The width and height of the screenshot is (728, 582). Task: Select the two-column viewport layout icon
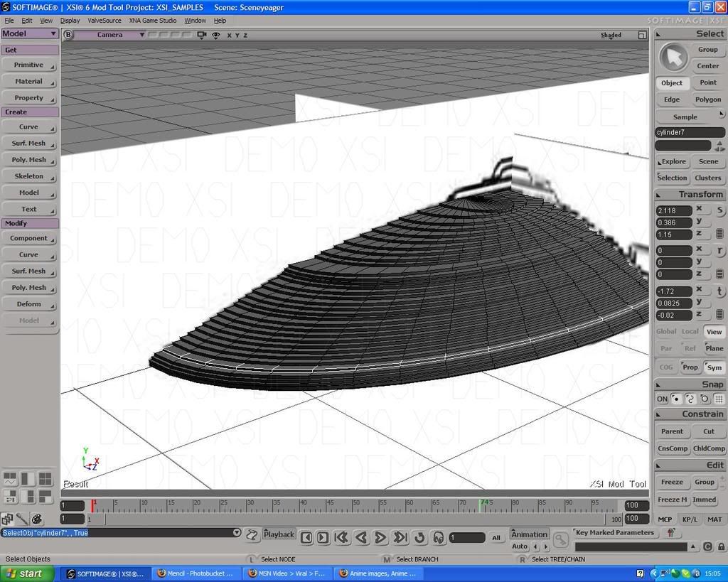[x=28, y=478]
